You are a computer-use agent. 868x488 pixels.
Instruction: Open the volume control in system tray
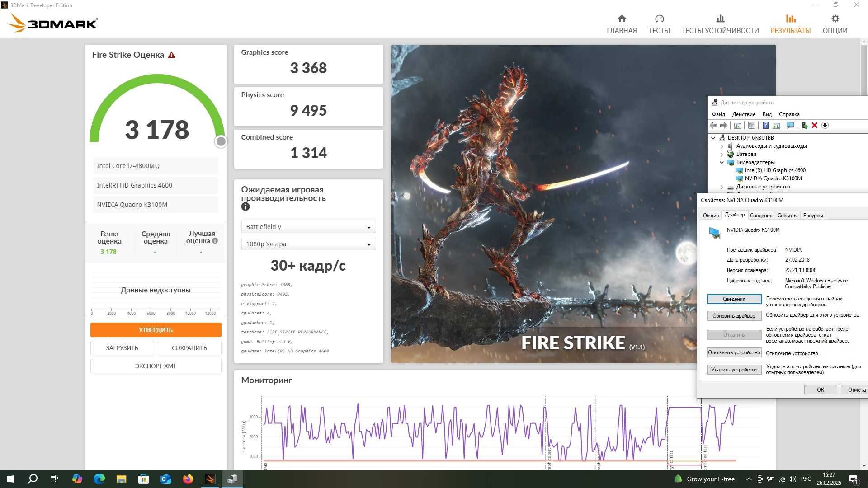click(793, 479)
